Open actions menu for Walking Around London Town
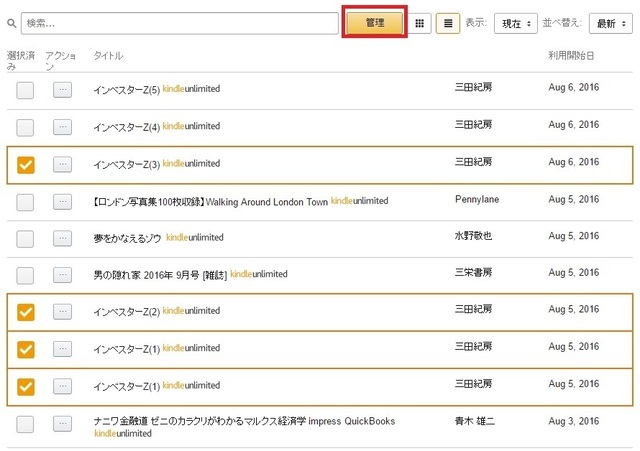The width and height of the screenshot is (640, 451). 62,202
